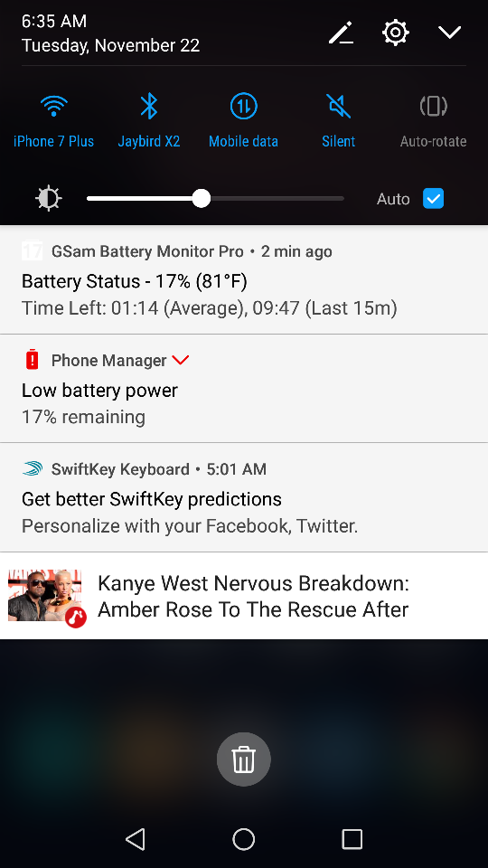Open settings via the gear icon
Image resolution: width=488 pixels, height=868 pixels.
[396, 33]
